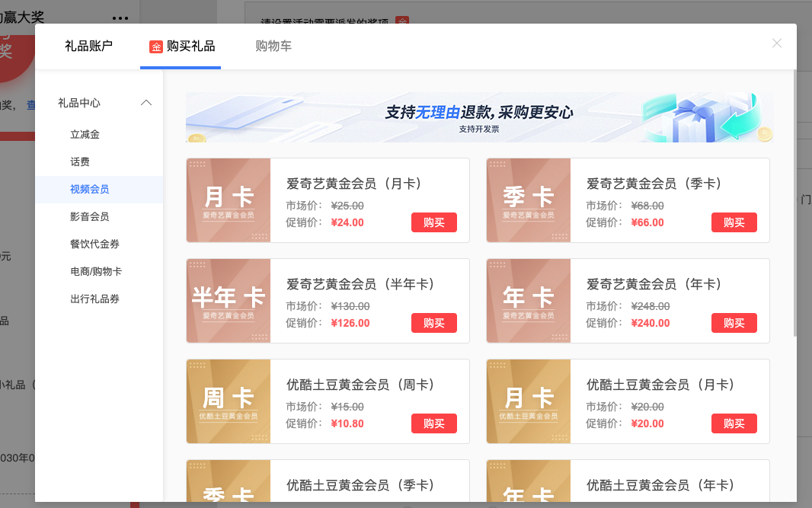This screenshot has width=812, height=508.
Task: Buy 优酷土豆黄金会员（周卡）
Action: click(434, 423)
